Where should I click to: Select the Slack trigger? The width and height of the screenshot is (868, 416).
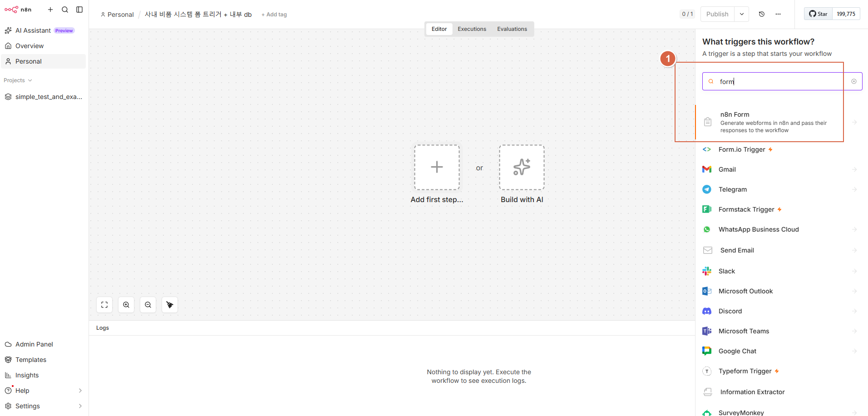[779, 271]
